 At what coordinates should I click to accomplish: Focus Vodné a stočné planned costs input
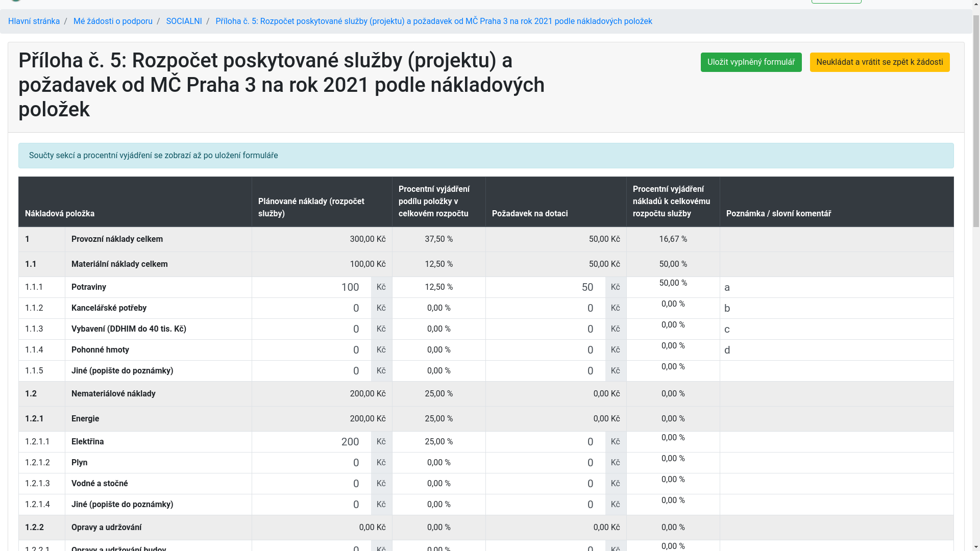coord(312,484)
